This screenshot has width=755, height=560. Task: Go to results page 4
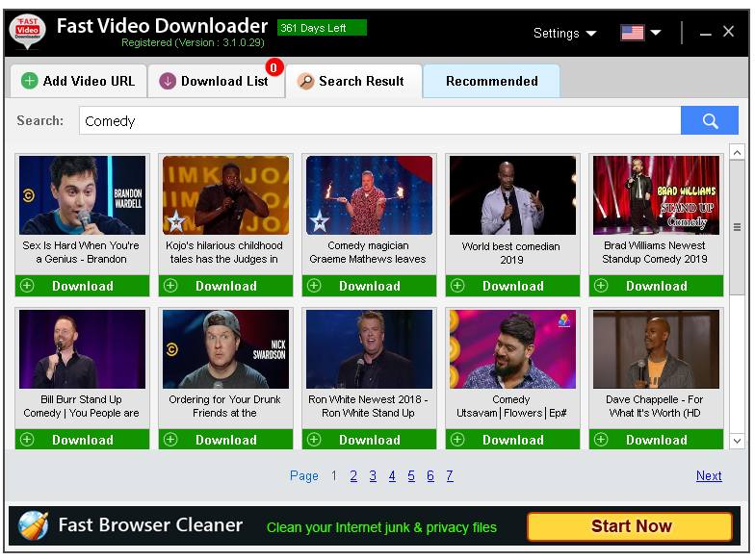pyautogui.click(x=392, y=475)
